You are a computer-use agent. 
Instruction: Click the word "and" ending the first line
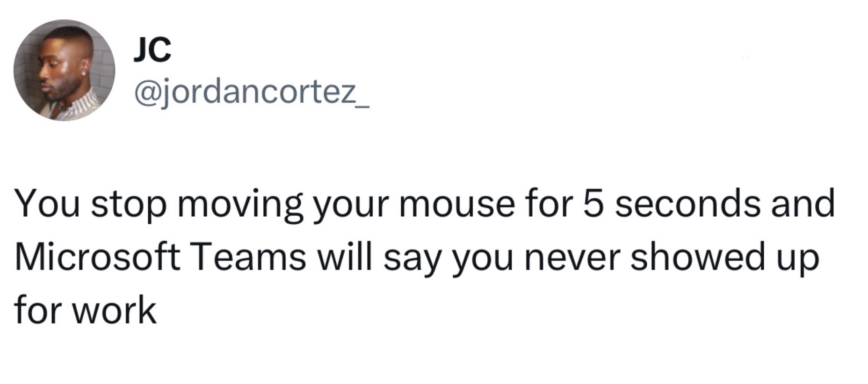[803, 204]
